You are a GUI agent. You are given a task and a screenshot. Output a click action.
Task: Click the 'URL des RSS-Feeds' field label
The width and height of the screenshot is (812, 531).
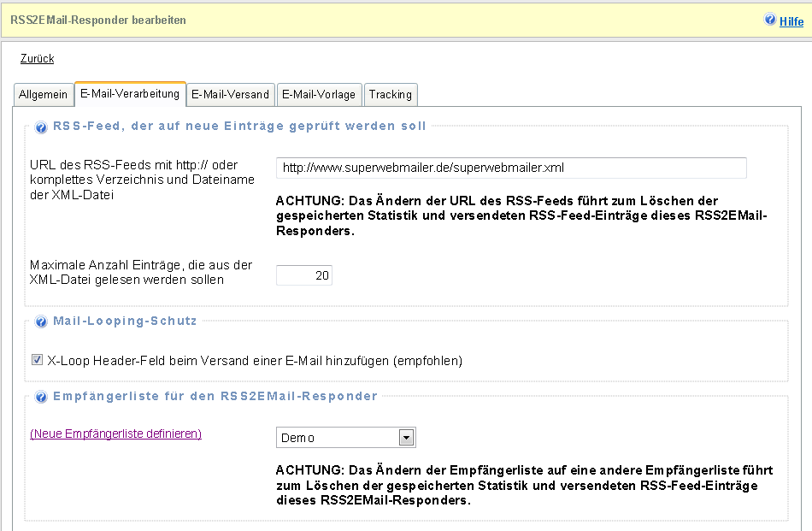[x=133, y=180]
